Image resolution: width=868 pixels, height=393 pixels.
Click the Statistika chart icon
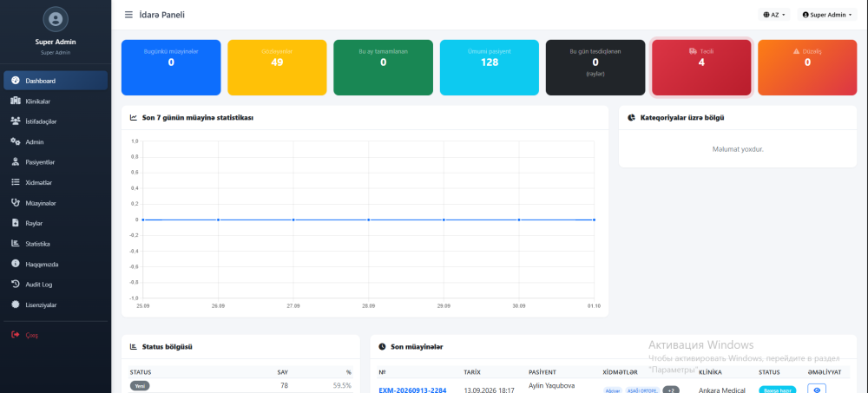[16, 244]
